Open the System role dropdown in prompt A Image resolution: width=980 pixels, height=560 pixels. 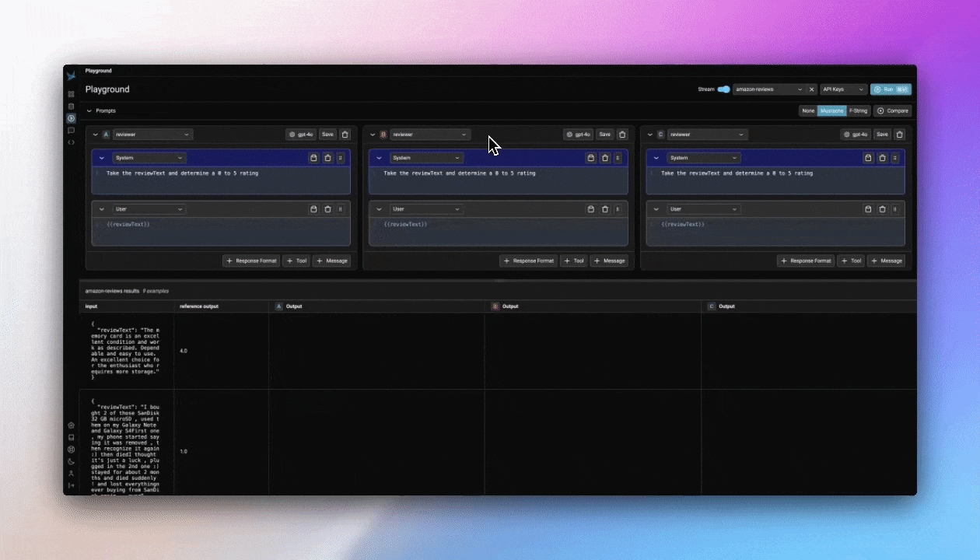(x=149, y=158)
